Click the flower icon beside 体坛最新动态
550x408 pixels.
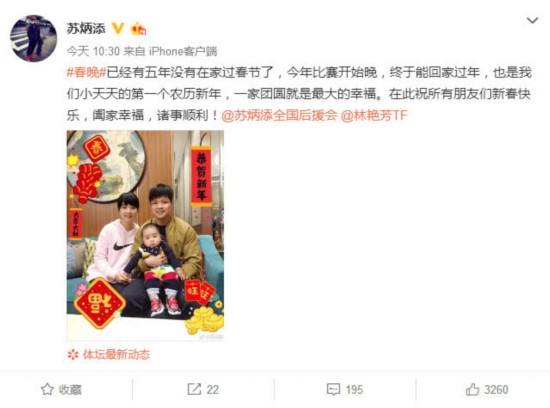click(73, 355)
